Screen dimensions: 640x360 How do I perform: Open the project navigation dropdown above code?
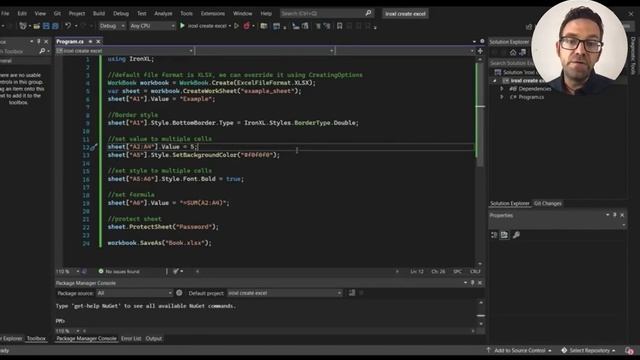point(125,51)
